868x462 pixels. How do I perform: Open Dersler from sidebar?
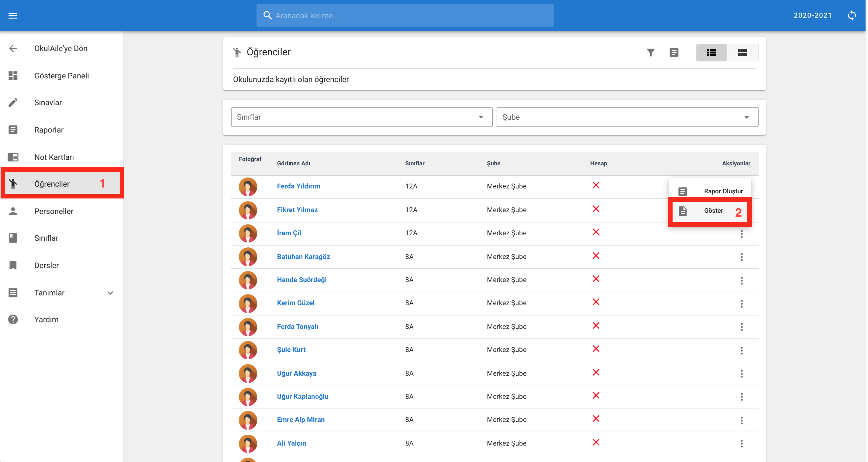[46, 266]
